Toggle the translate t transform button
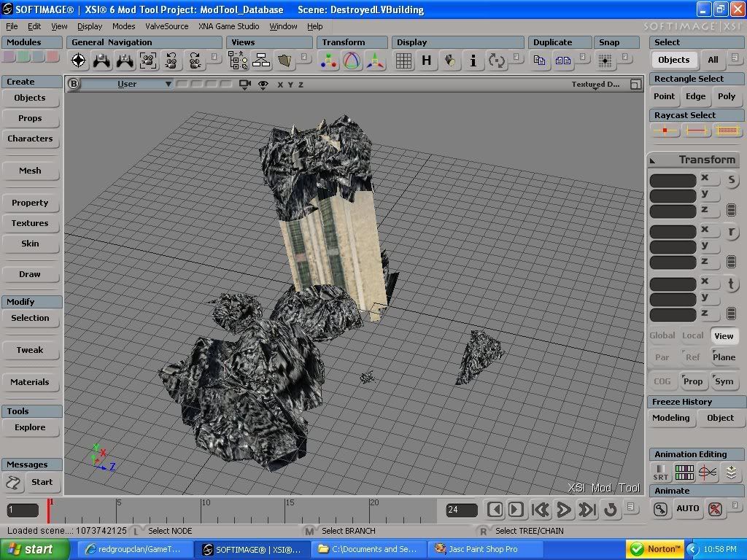The height and width of the screenshot is (560, 747). [731, 284]
